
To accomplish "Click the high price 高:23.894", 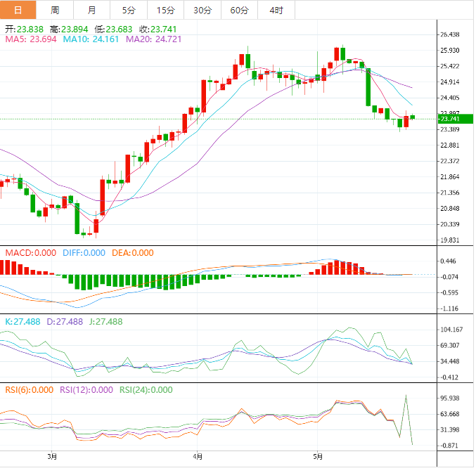I will (69, 30).
